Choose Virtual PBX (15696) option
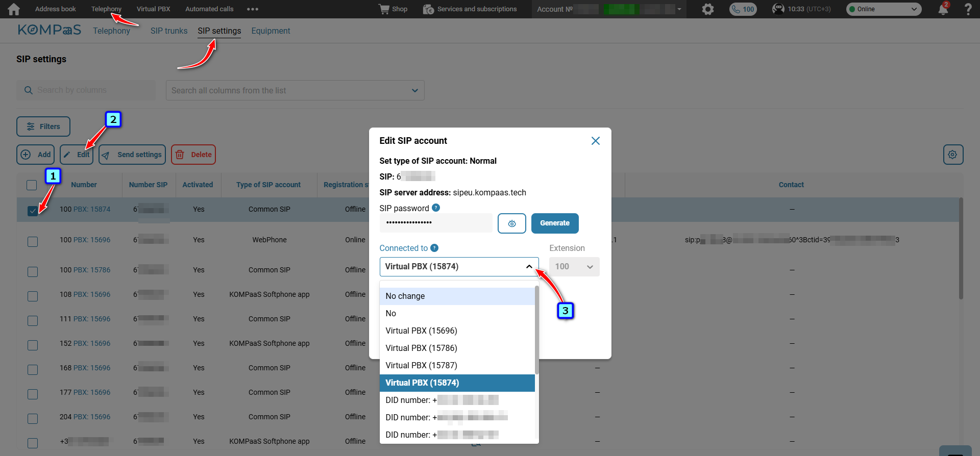The width and height of the screenshot is (980, 456). click(x=457, y=331)
